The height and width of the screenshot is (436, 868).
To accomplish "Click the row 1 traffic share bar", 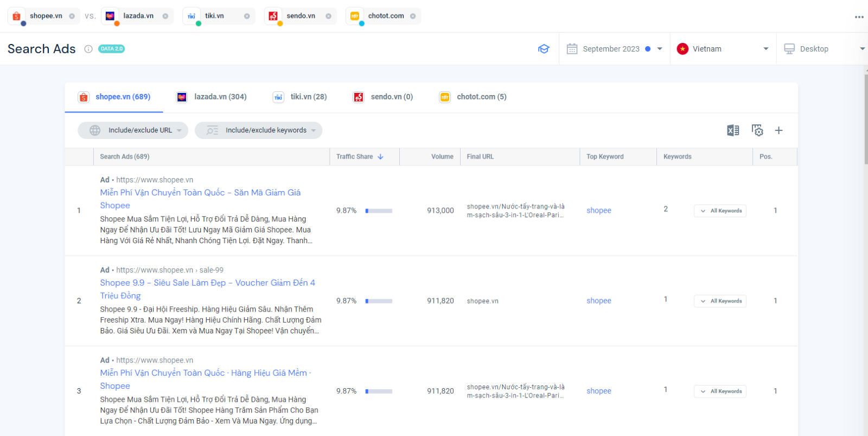I will 379,211.
